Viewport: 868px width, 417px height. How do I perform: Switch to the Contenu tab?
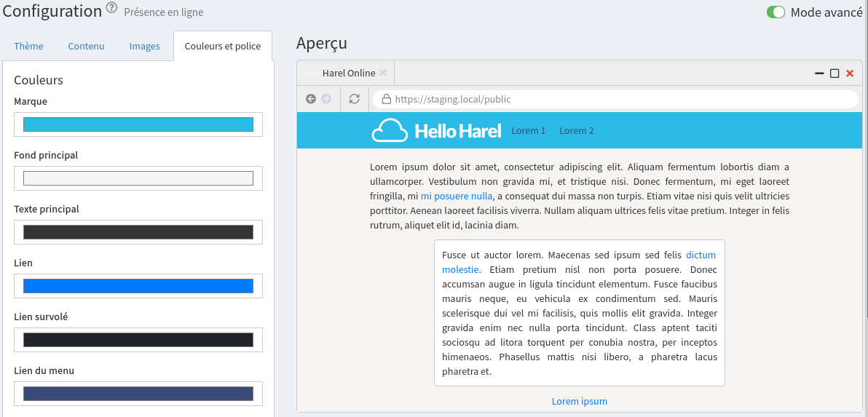click(x=86, y=46)
